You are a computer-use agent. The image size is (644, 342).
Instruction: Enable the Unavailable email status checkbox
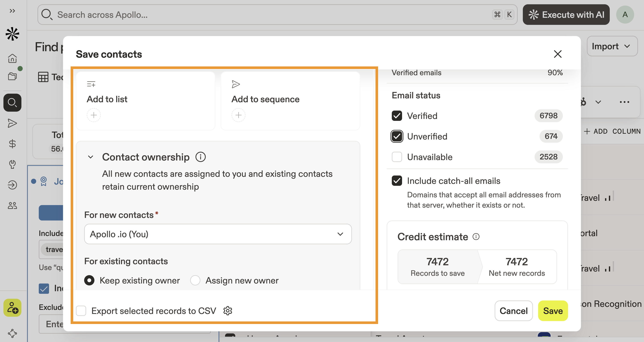pyautogui.click(x=397, y=157)
